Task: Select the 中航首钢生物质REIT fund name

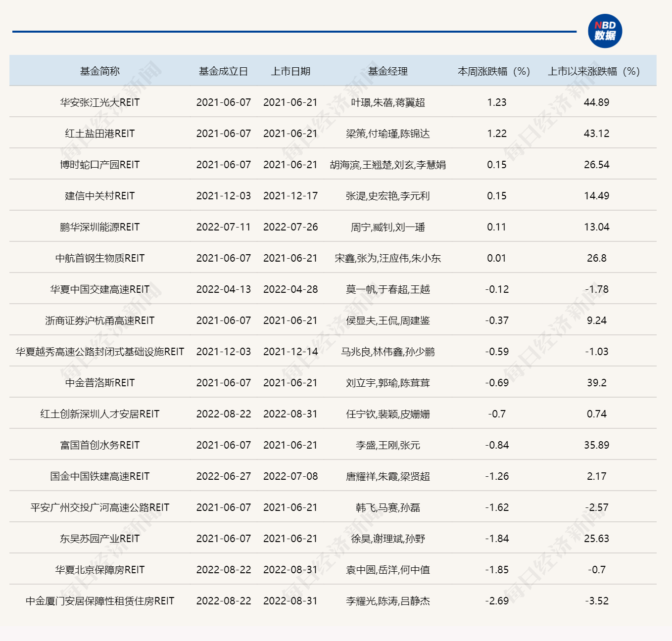Action: pyautogui.click(x=100, y=258)
